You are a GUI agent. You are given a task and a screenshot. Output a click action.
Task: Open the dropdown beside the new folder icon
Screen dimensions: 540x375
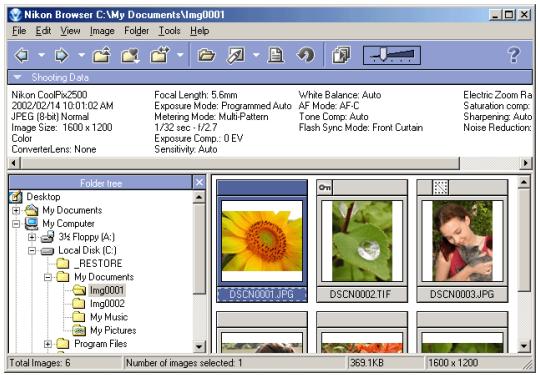pyautogui.click(x=180, y=55)
